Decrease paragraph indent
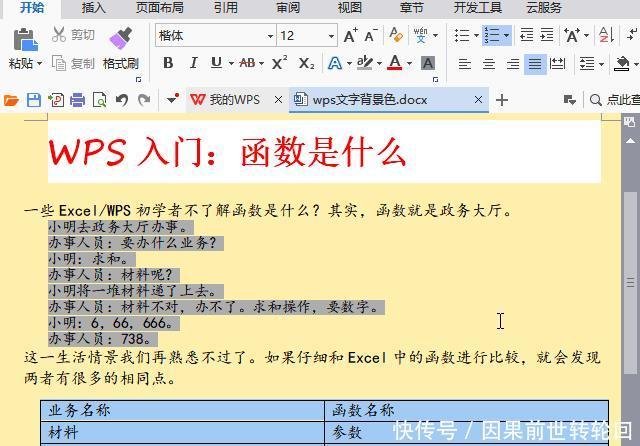640x446 pixels. pos(527,35)
